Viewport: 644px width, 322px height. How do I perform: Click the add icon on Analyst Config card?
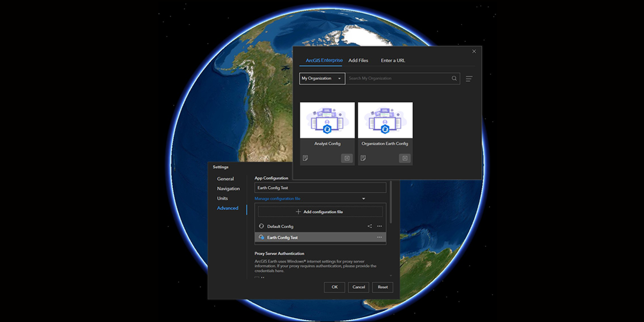pos(347,158)
